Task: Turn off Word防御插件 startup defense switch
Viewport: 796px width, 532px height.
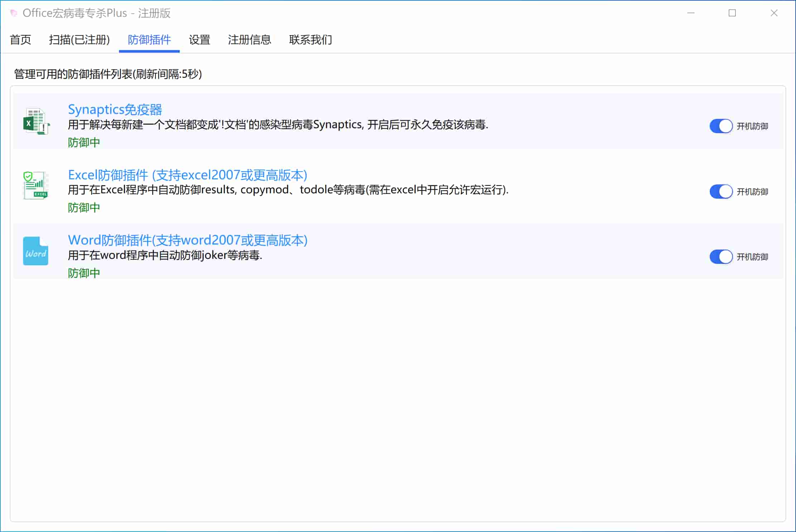Action: [x=720, y=257]
